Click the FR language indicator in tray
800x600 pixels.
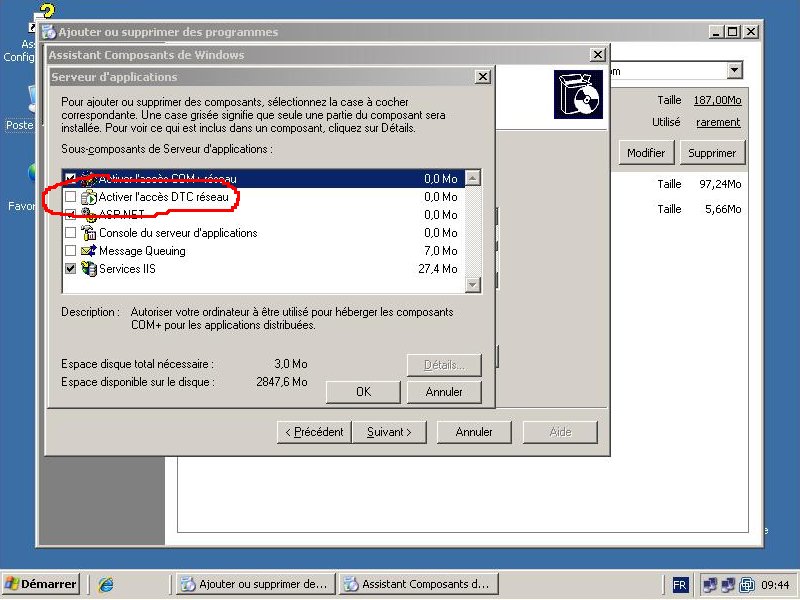click(680, 584)
